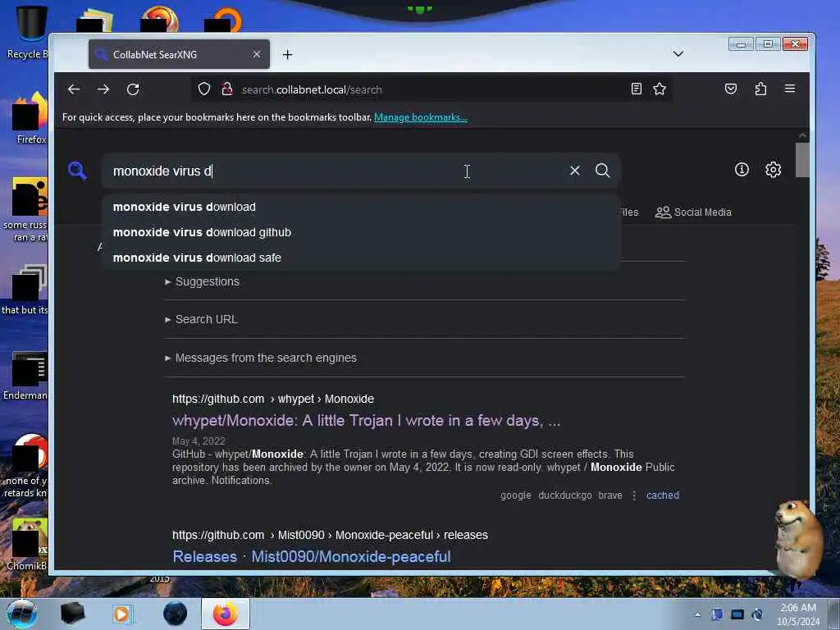The width and height of the screenshot is (840, 630).
Task: Reload the current page
Action: 133,89
